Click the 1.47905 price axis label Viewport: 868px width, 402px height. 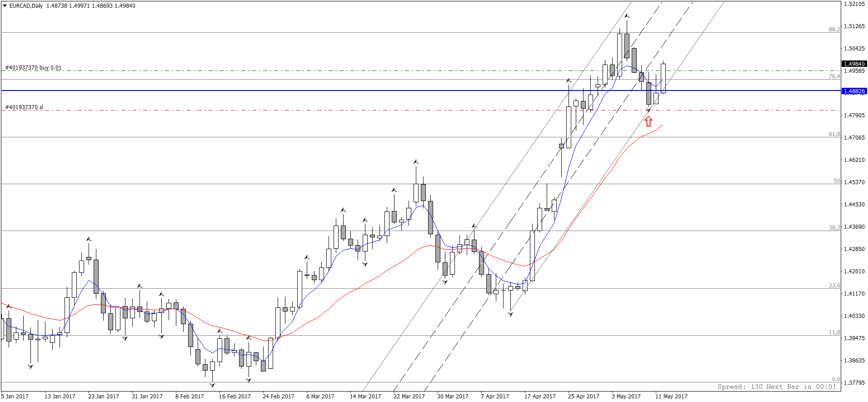tap(854, 116)
